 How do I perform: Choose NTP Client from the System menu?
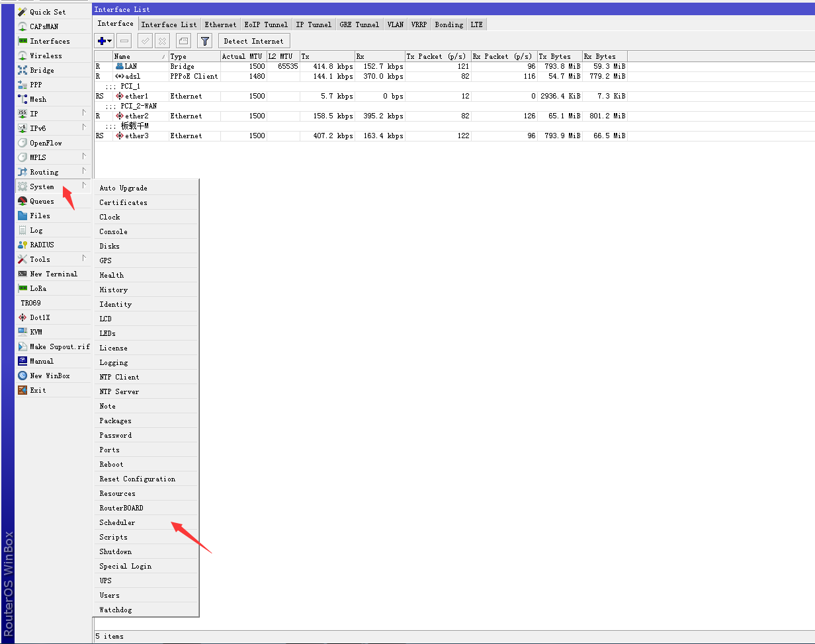pos(146,377)
